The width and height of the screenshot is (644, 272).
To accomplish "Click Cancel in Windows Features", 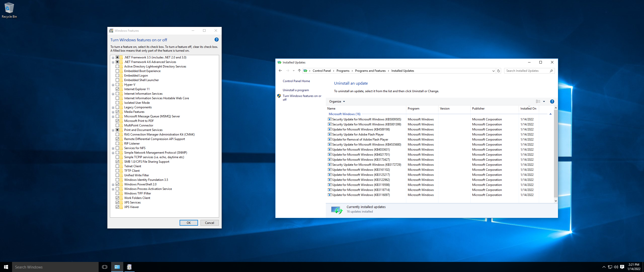I will coord(210,223).
